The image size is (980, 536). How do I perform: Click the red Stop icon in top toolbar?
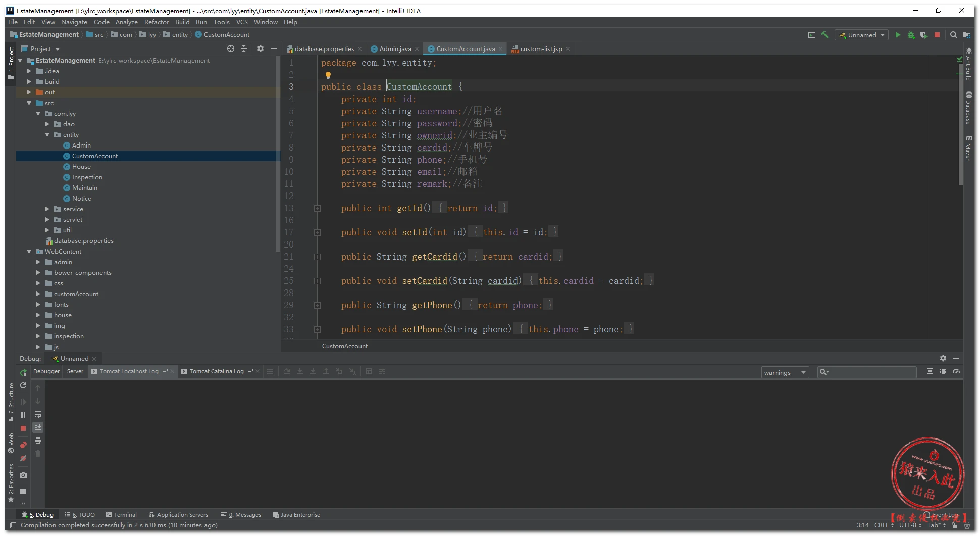pyautogui.click(x=937, y=35)
